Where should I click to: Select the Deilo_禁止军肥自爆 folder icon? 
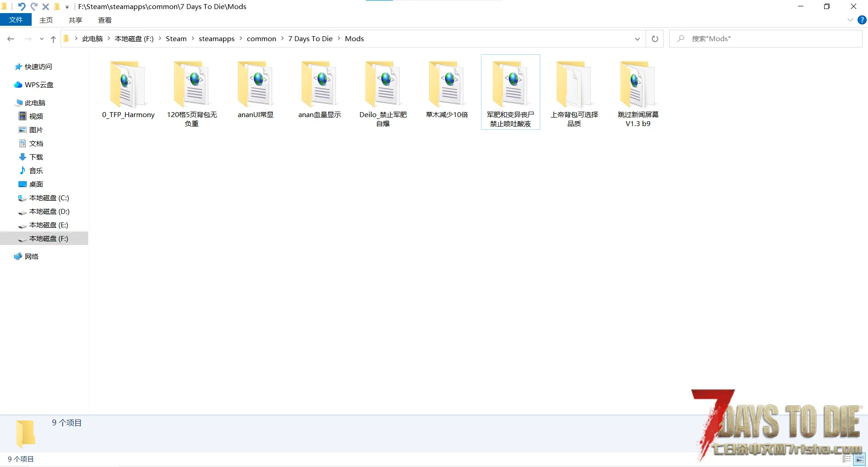(383, 84)
